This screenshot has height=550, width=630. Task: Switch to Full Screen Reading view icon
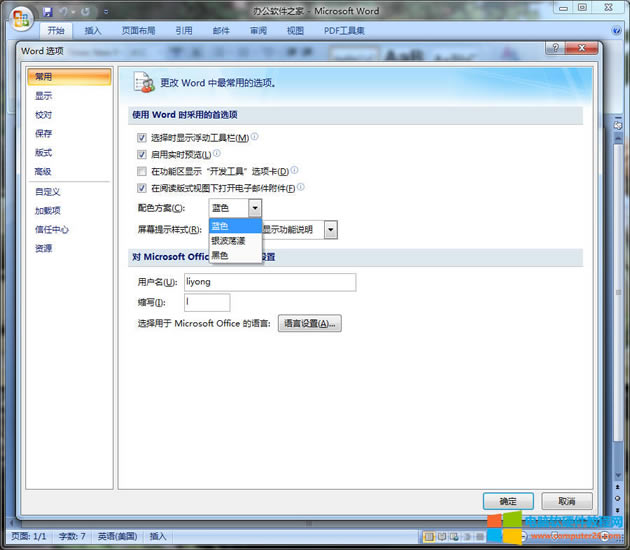pos(442,536)
